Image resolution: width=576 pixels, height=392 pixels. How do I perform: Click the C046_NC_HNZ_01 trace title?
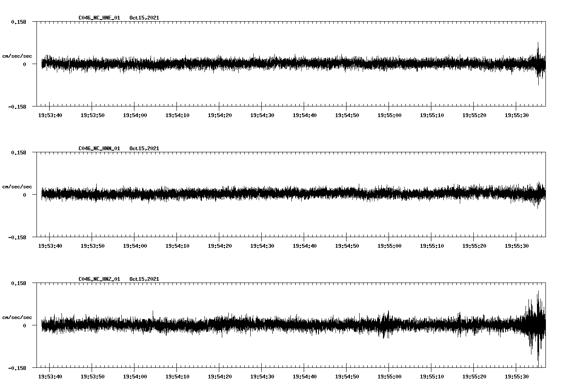(x=99, y=279)
